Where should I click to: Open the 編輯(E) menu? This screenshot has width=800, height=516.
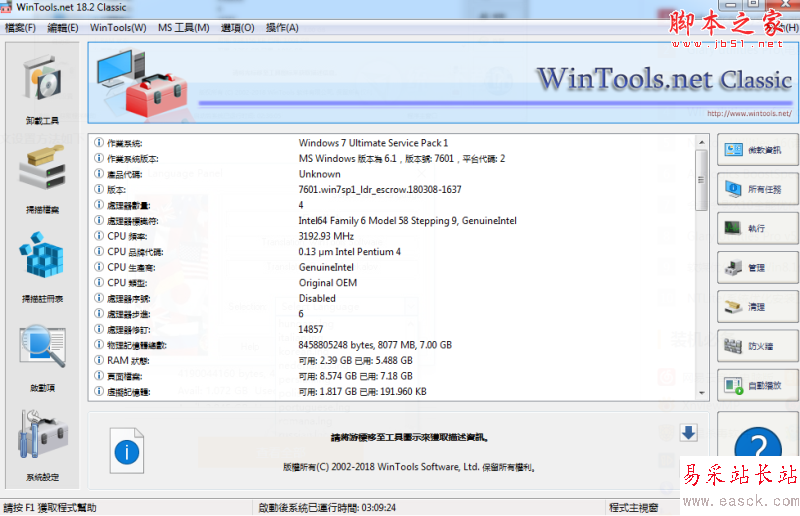click(63, 28)
